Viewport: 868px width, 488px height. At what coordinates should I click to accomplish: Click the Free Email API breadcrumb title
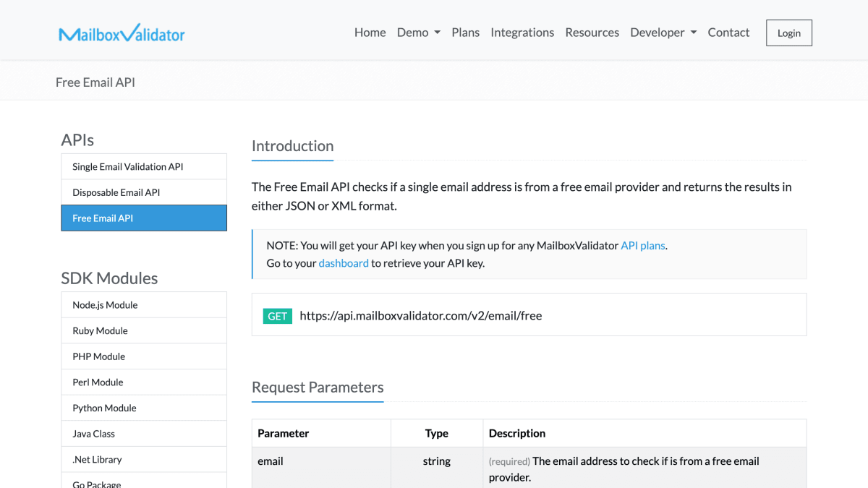coord(95,82)
